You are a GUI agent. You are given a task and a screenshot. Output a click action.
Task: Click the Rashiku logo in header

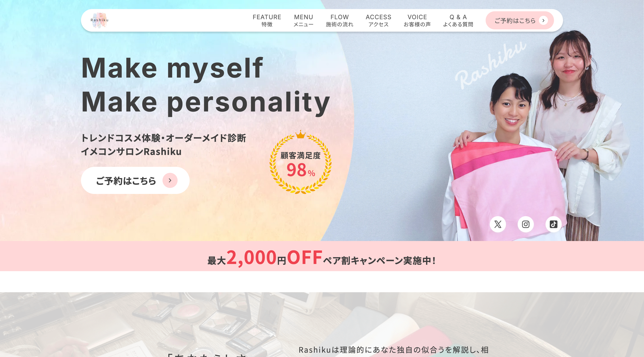99,20
